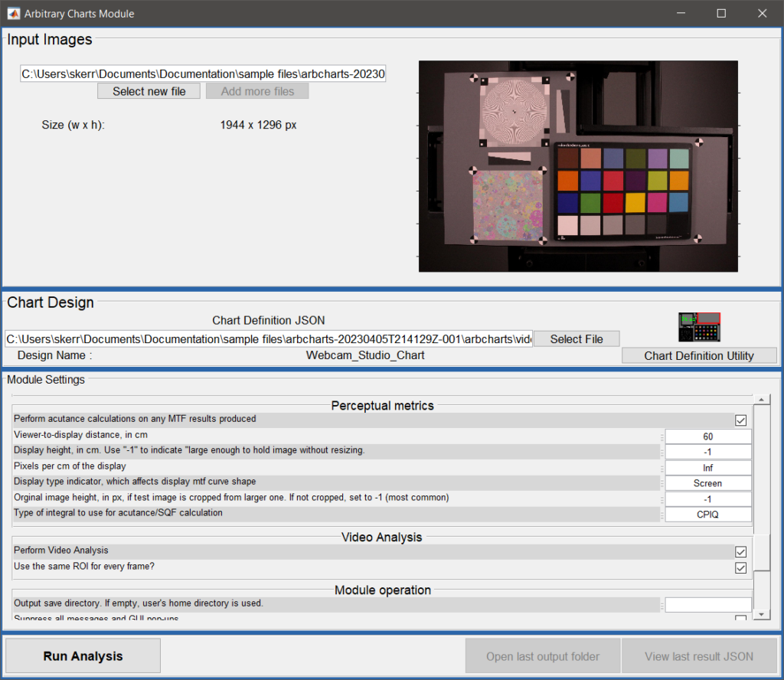Click Select new file button

point(149,91)
